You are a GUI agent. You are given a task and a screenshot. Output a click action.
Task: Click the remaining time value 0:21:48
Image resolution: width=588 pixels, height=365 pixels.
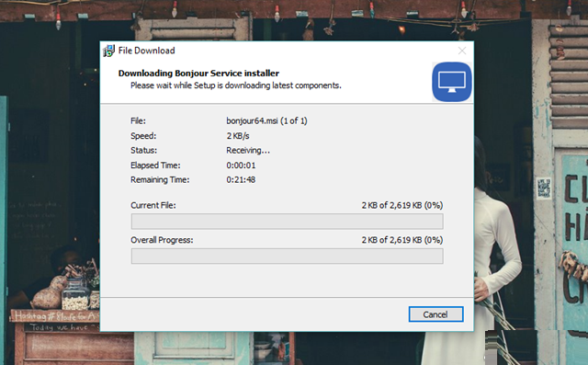point(241,179)
